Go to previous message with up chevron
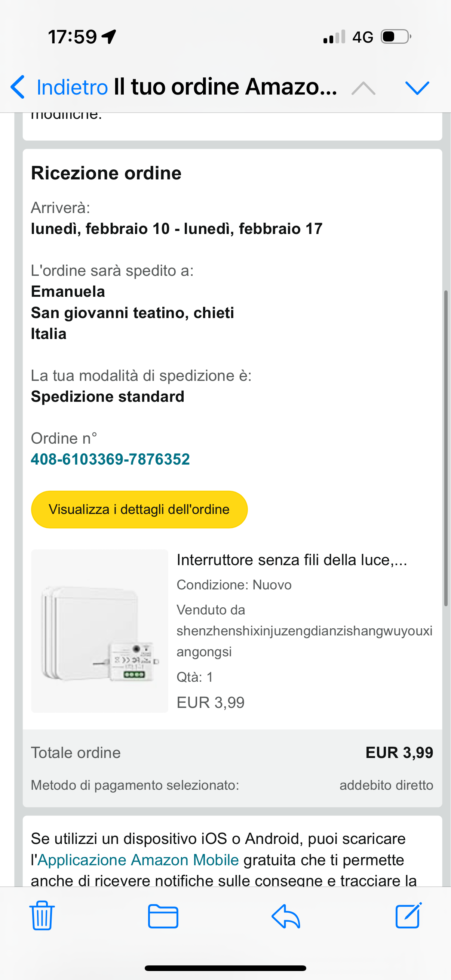 [x=363, y=88]
